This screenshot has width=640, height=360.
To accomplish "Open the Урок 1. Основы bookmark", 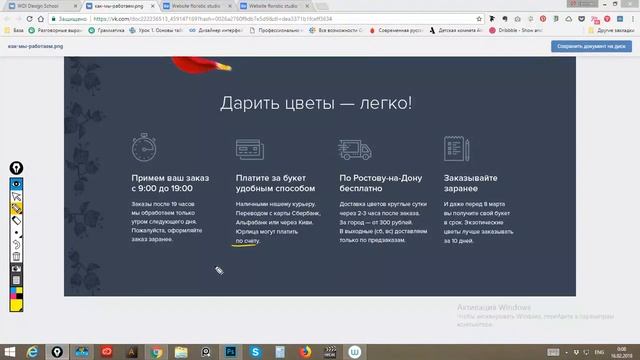I will point(156,30).
